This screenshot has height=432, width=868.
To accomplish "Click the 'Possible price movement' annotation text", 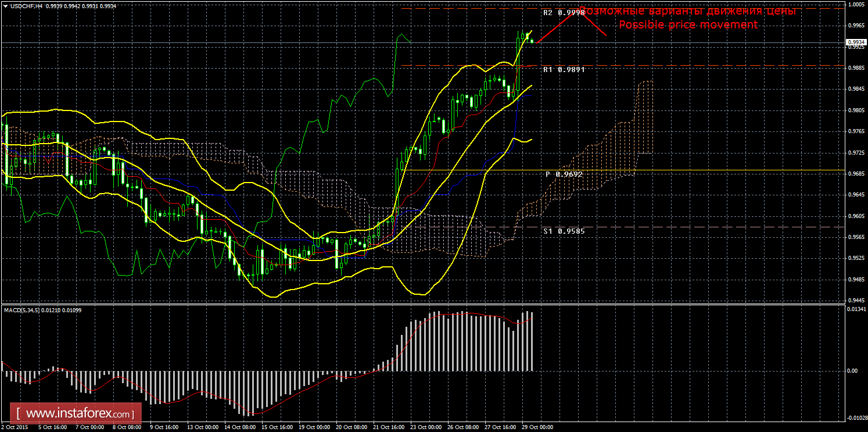I will pyautogui.click(x=688, y=24).
